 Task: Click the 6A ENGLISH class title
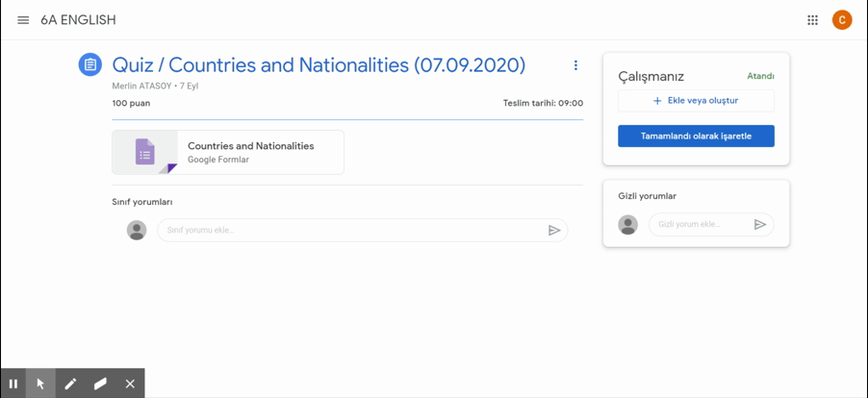[x=78, y=20]
